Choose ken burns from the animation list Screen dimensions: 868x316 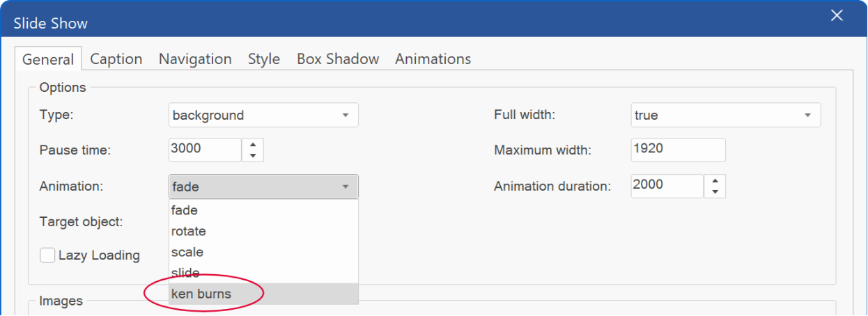[x=264, y=294]
